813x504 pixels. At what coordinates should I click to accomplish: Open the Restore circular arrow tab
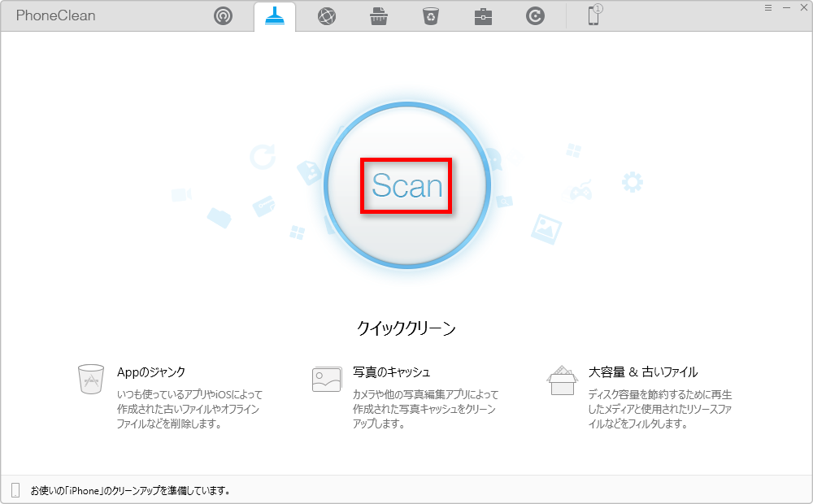(535, 16)
